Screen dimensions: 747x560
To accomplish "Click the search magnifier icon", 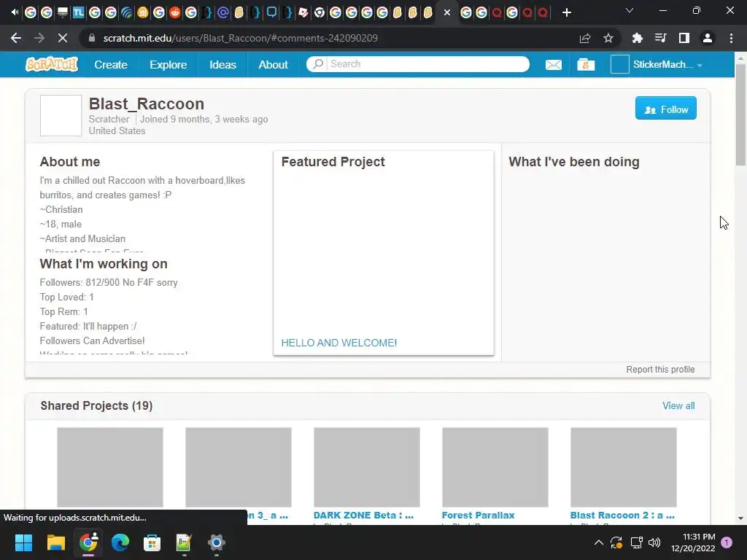I will click(x=318, y=64).
